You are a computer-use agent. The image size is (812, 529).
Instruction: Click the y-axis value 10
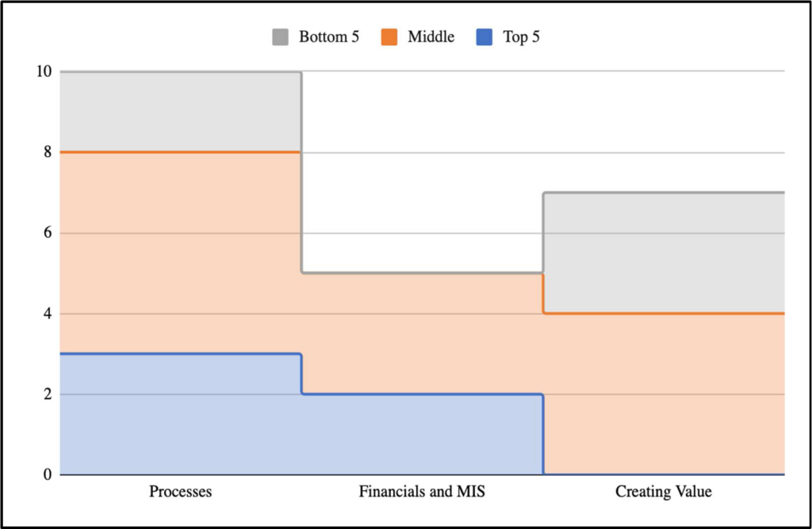point(44,71)
